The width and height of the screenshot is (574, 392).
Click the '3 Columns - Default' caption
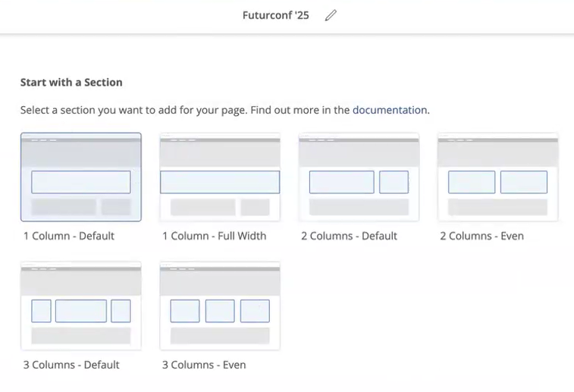click(71, 365)
